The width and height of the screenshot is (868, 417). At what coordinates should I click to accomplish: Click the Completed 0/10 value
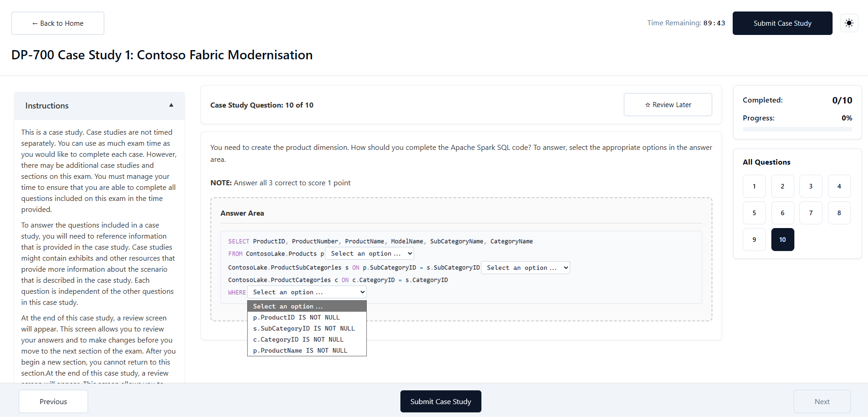[842, 100]
